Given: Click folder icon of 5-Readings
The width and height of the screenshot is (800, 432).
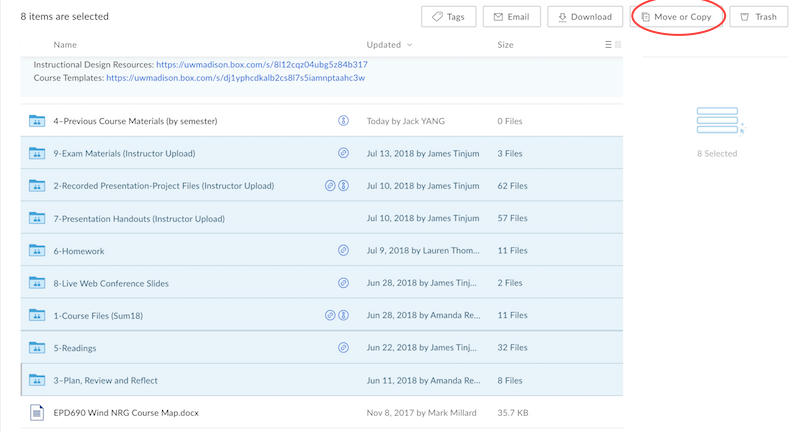Looking at the screenshot, I should click(37, 348).
